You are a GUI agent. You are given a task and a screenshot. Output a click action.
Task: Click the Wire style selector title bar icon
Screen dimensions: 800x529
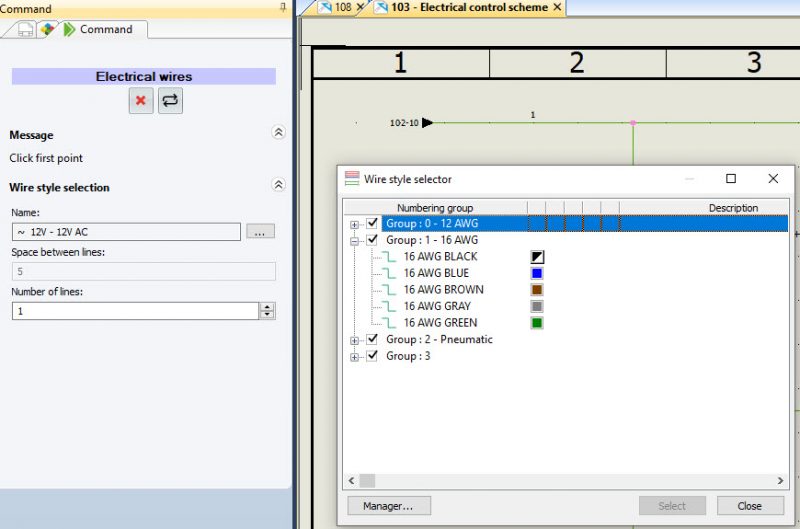pos(352,179)
